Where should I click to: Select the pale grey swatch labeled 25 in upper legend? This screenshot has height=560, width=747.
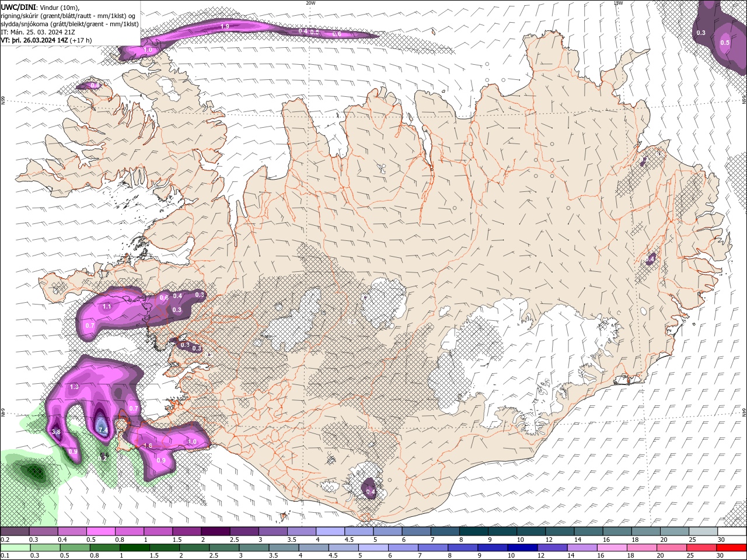[x=702, y=531]
